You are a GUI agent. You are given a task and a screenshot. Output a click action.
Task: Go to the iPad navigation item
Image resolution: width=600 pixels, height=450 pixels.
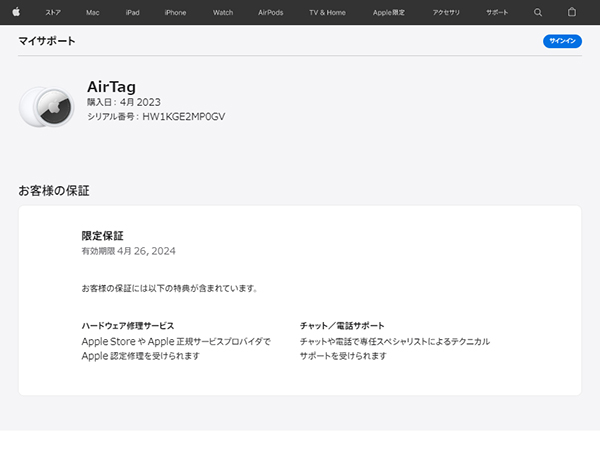point(132,13)
